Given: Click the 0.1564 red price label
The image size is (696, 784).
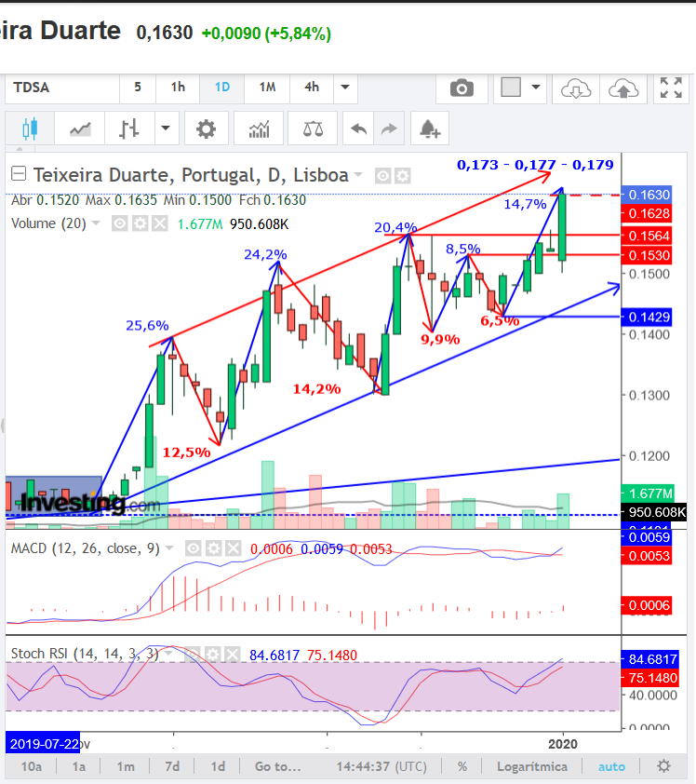Looking at the screenshot, I should (x=648, y=236).
